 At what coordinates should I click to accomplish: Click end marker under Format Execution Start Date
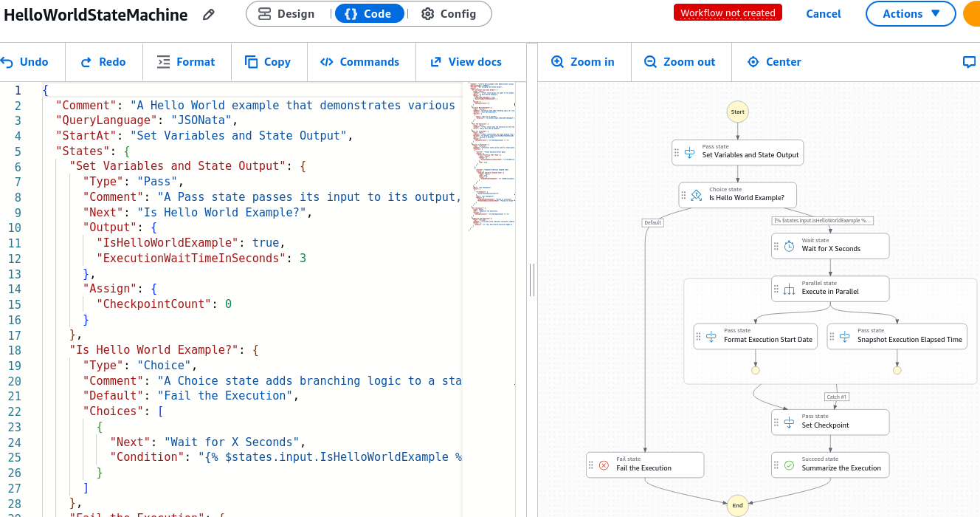tap(756, 371)
